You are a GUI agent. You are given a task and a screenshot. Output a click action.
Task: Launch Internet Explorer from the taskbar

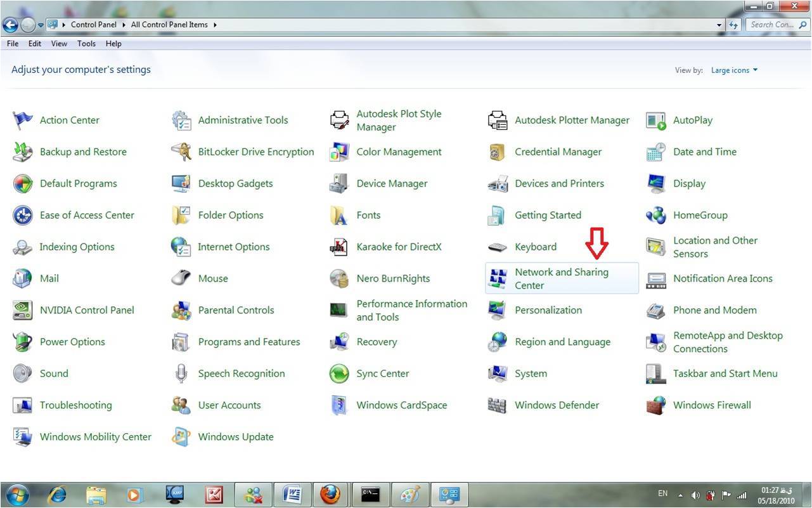pos(58,495)
